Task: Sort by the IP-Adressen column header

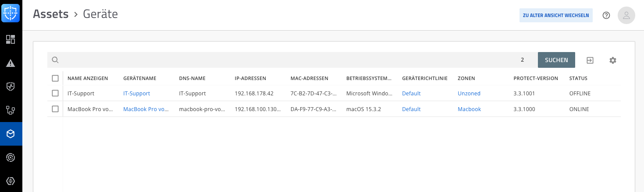Action: click(x=250, y=78)
